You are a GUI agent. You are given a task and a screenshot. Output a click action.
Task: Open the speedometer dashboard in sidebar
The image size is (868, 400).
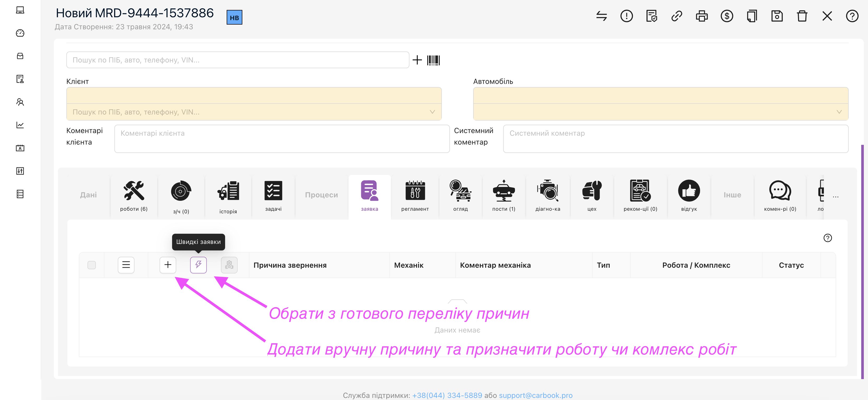20,33
